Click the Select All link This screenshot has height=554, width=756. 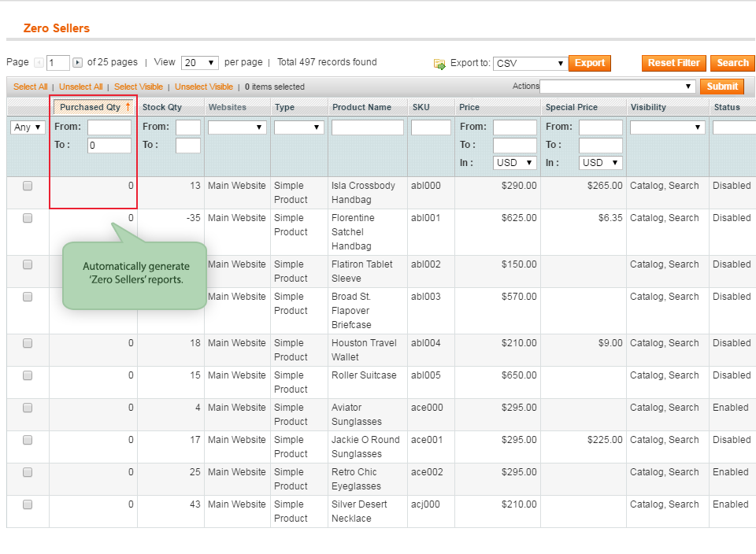pyautogui.click(x=30, y=87)
